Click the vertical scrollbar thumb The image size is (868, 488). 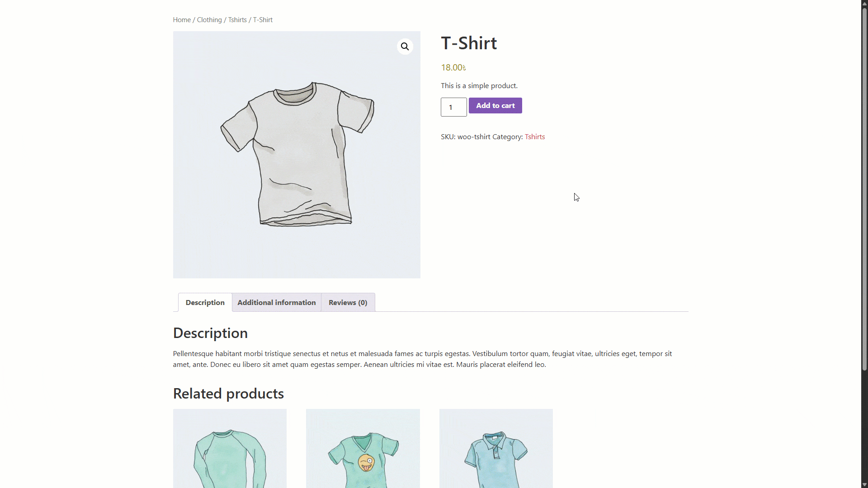click(864, 190)
